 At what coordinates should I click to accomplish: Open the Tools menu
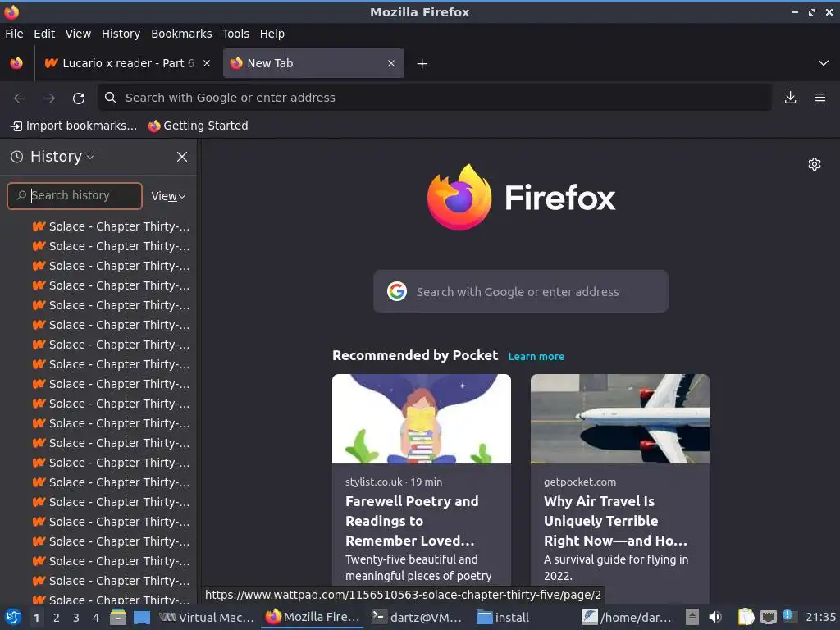(235, 34)
